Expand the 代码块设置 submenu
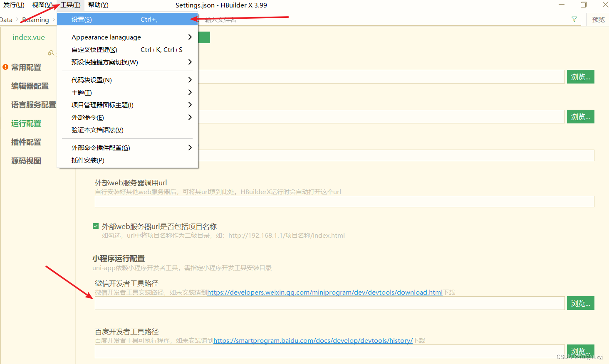This screenshot has height=364, width=609. click(x=127, y=80)
